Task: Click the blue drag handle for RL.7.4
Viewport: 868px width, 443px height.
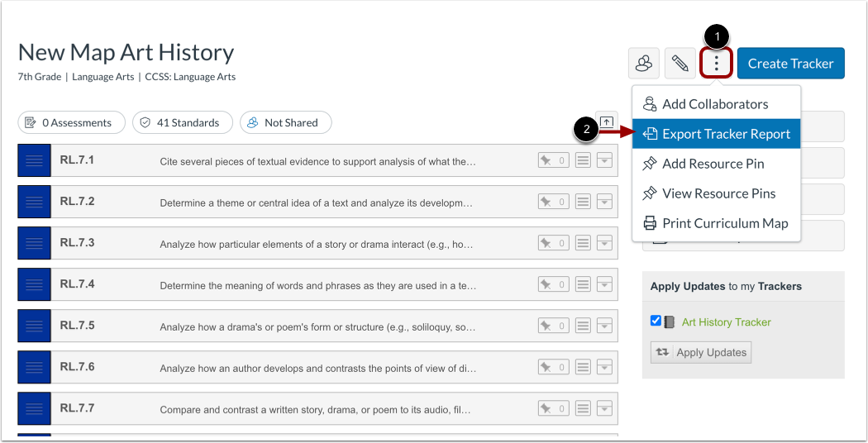Action: point(35,284)
